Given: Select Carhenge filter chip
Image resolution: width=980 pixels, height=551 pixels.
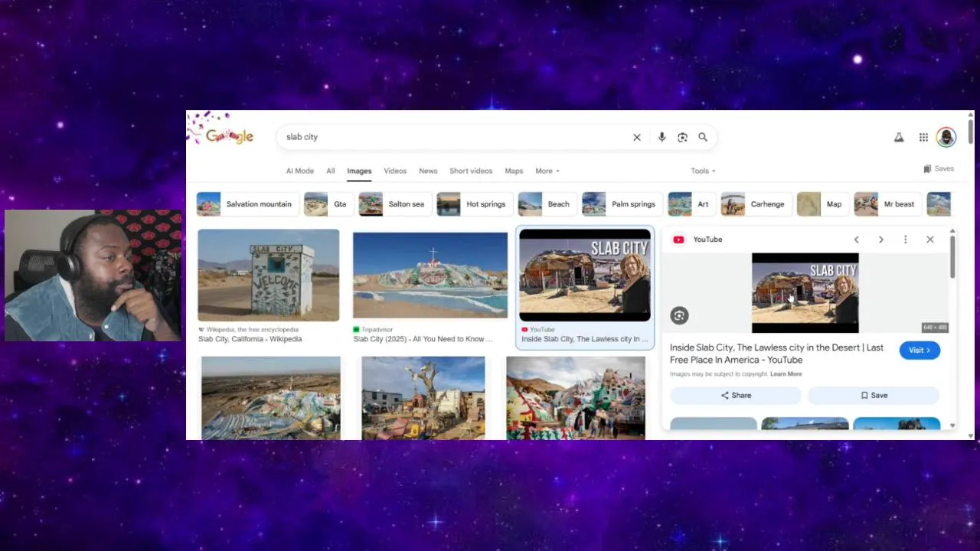Looking at the screenshot, I should 755,204.
